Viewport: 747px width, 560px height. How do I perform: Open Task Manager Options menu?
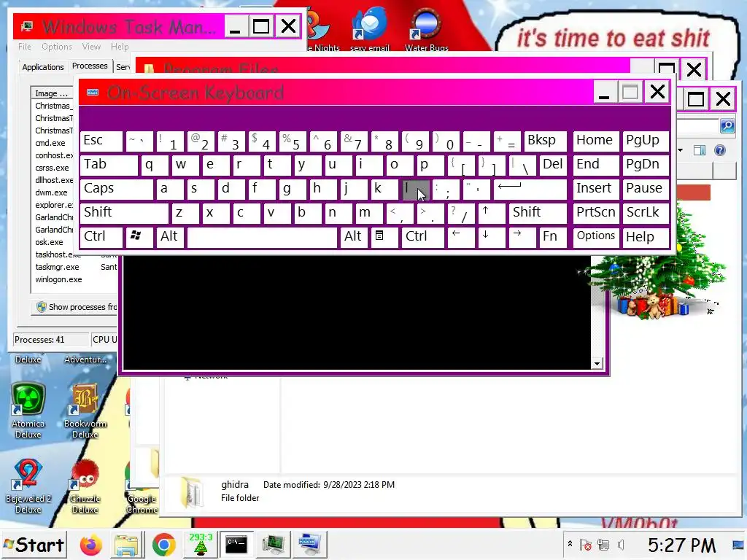(57, 47)
